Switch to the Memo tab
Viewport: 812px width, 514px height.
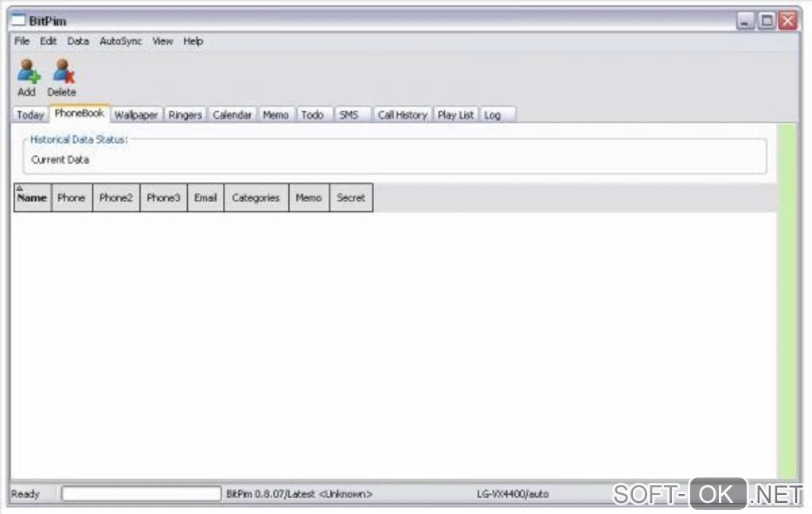(x=275, y=115)
